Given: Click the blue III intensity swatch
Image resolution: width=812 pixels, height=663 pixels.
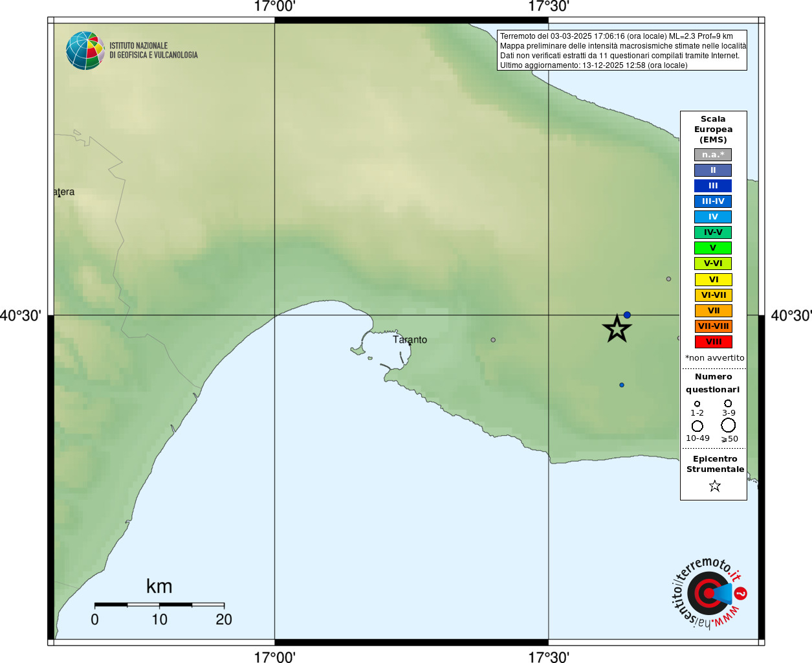Looking at the screenshot, I should point(713,186).
